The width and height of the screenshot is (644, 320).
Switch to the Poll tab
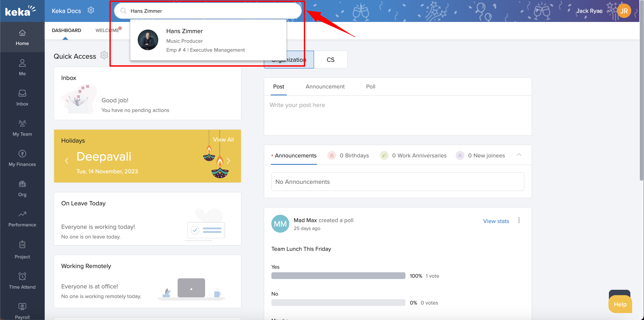point(370,87)
